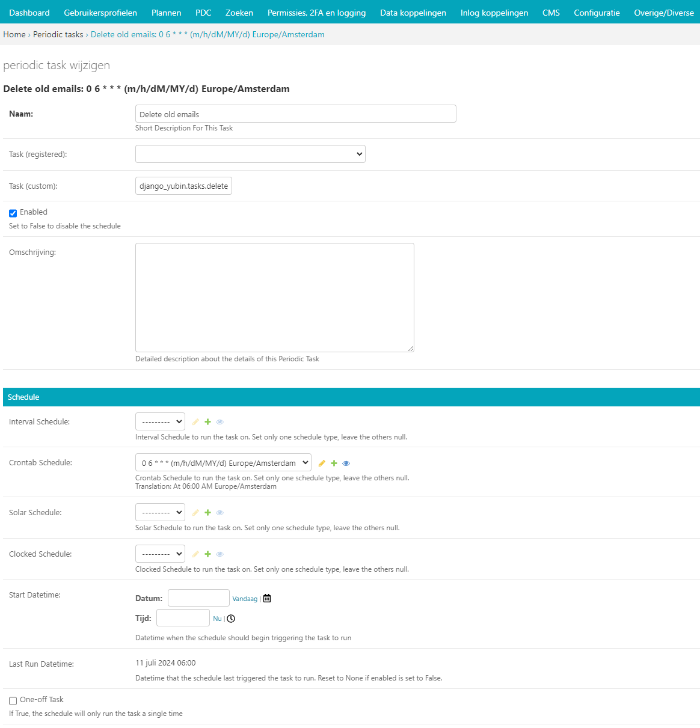Check the One-off Task checkbox
This screenshot has width=700, height=728.
[13, 701]
